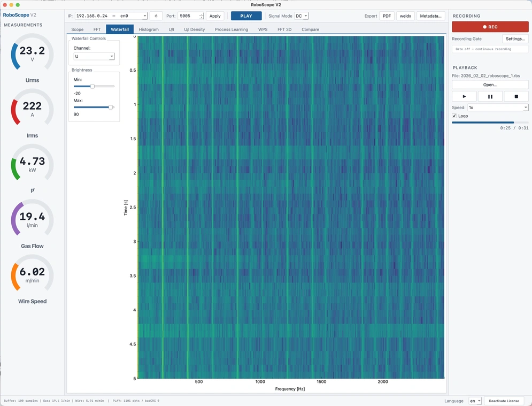Screen dimensions: 532x406
Task: Click the Irms current gauge
Action: (32, 108)
